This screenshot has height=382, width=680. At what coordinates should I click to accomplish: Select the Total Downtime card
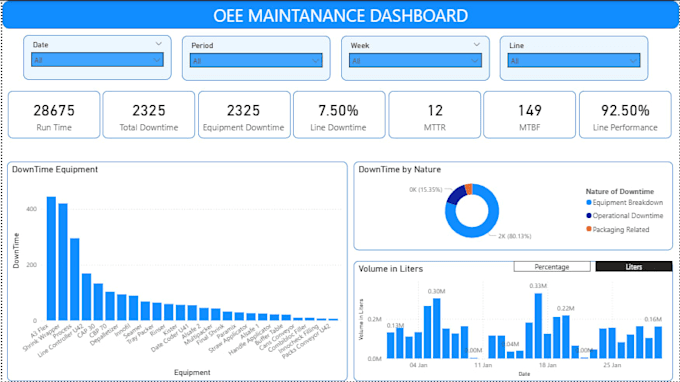coord(149,115)
